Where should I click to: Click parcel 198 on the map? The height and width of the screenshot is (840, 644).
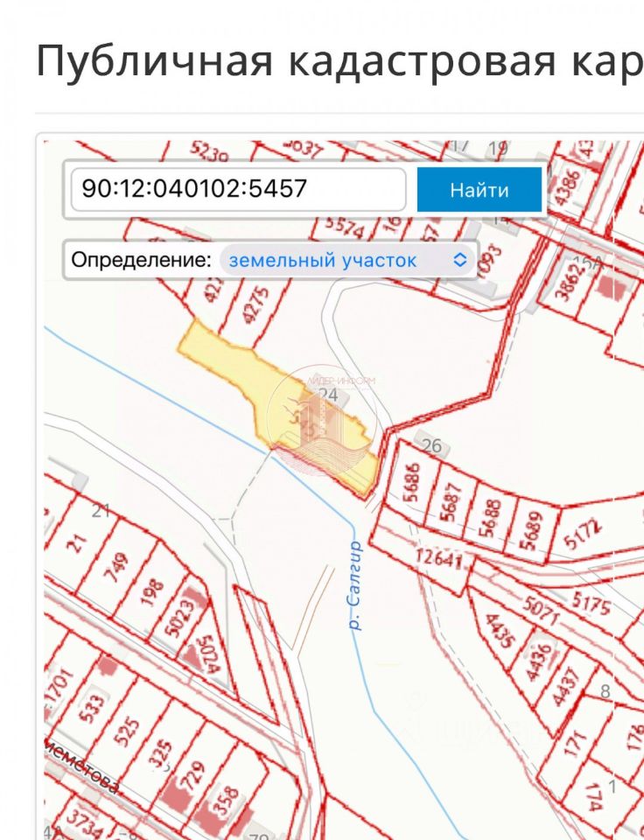151,591
